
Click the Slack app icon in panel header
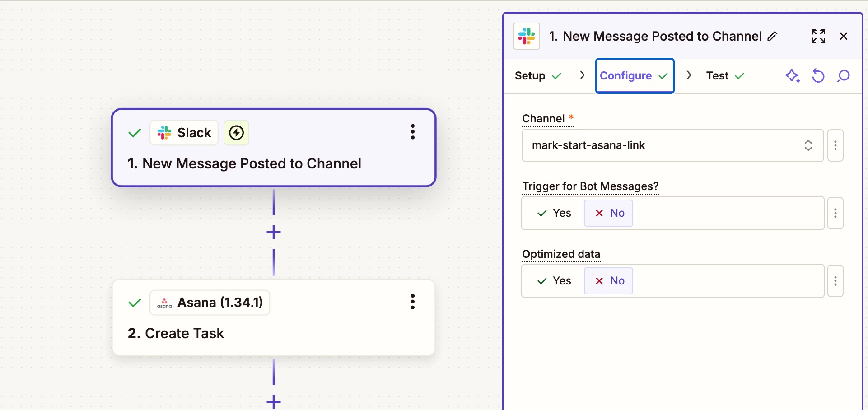527,36
